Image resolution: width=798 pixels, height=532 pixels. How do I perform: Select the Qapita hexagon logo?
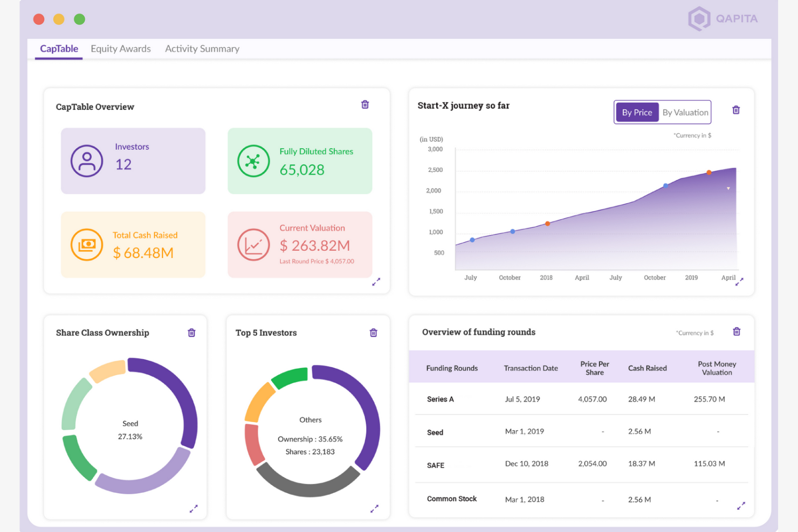[698, 18]
